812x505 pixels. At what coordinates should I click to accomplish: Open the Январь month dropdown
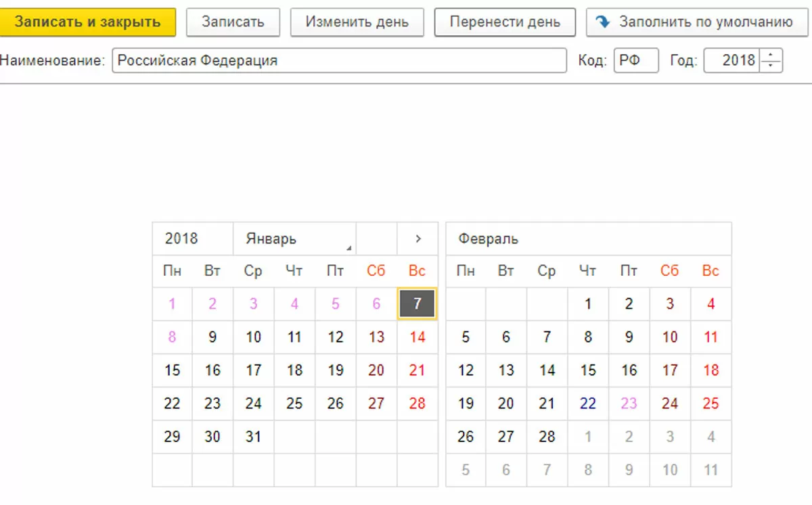[x=294, y=239]
